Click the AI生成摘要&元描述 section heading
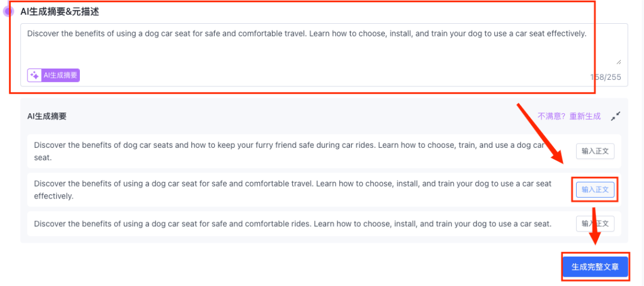This screenshot has height=286, width=644. click(60, 11)
